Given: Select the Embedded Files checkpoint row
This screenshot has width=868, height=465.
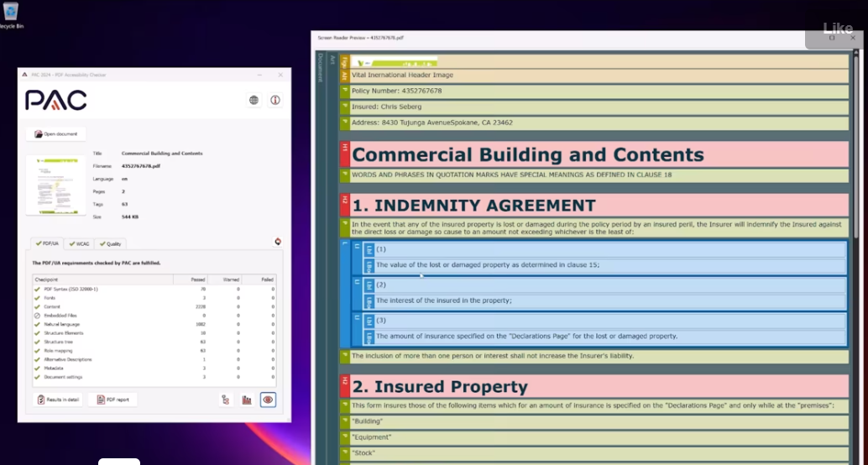Looking at the screenshot, I should (154, 316).
